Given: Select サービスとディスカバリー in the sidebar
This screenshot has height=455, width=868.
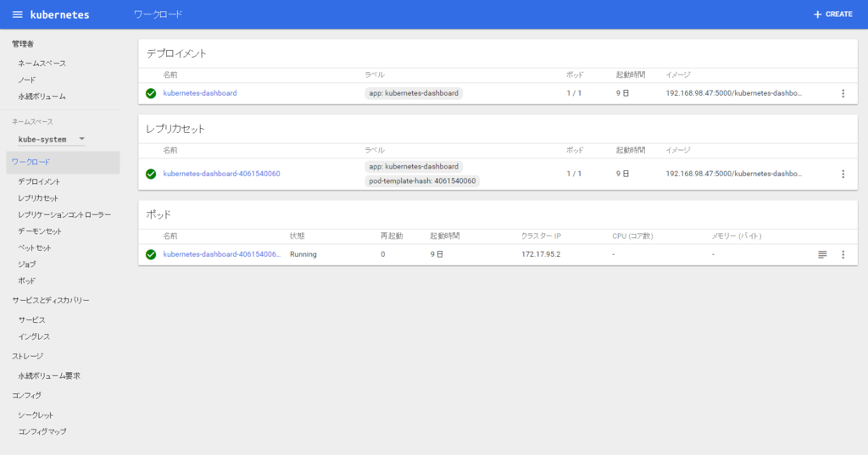Looking at the screenshot, I should (51, 301).
